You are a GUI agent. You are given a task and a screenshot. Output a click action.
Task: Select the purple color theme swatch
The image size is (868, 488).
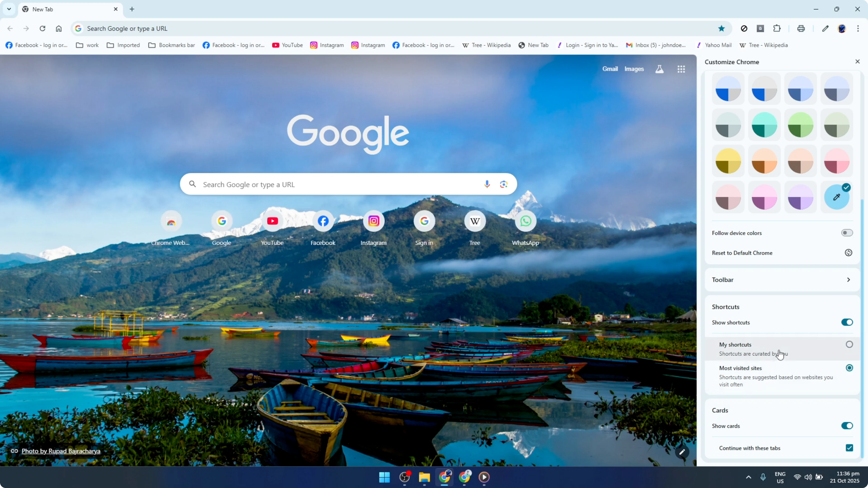(801, 197)
